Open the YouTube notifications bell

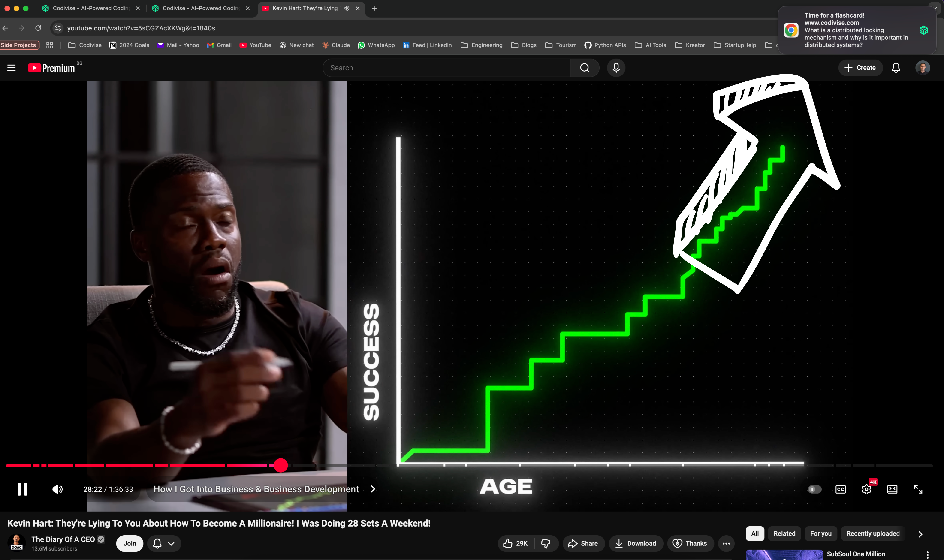pyautogui.click(x=896, y=68)
